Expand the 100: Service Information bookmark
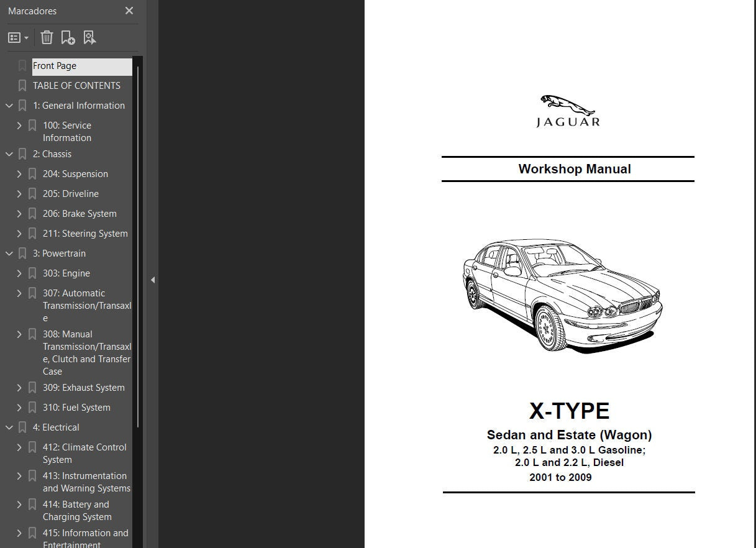The width and height of the screenshot is (756, 548). click(x=19, y=126)
